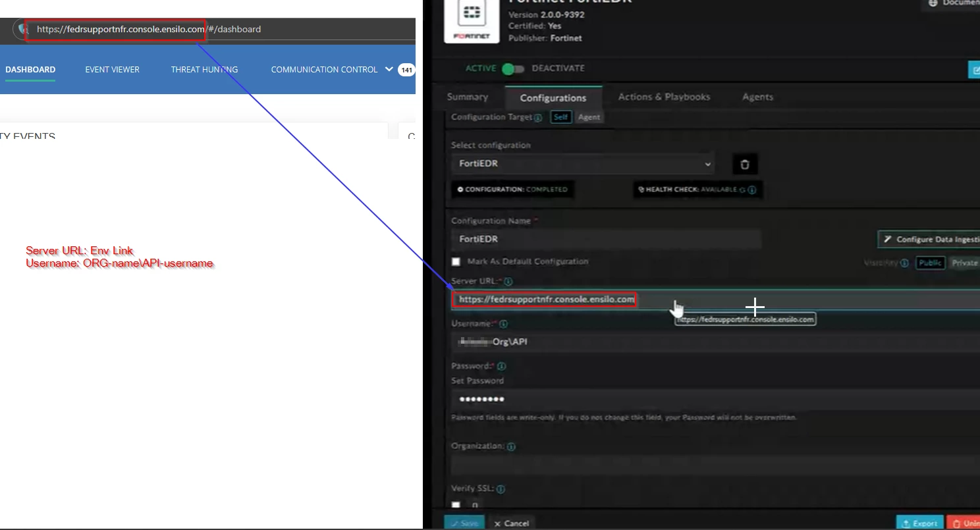Open the connector Documentation link
The image size is (980, 530).
pos(951,3)
